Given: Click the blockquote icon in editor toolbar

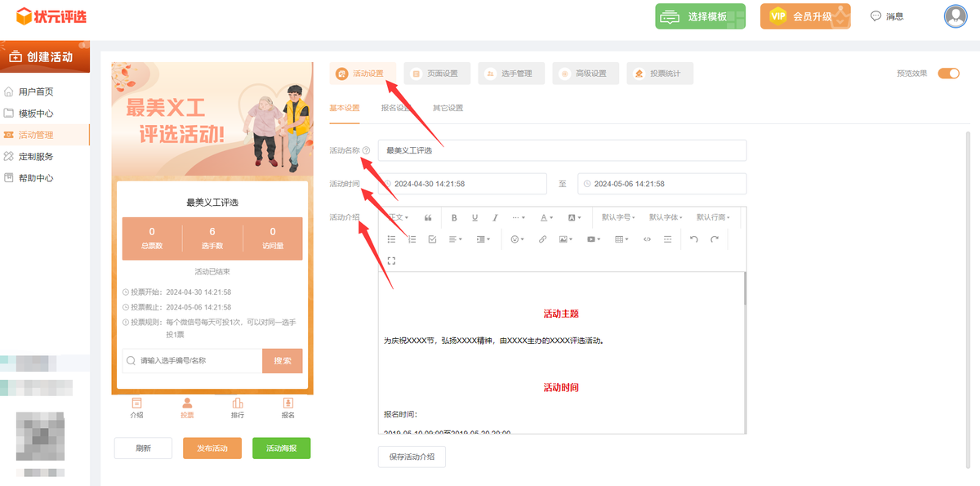Looking at the screenshot, I should point(428,218).
